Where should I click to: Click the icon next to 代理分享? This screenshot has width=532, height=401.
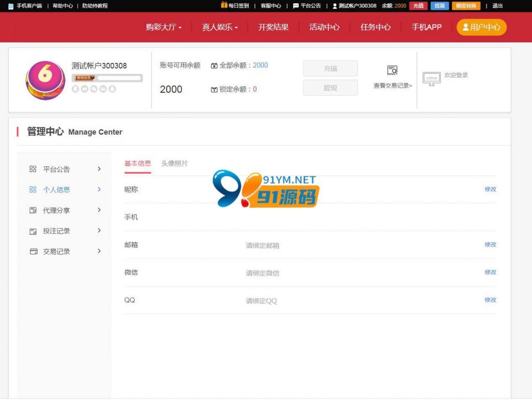point(33,210)
